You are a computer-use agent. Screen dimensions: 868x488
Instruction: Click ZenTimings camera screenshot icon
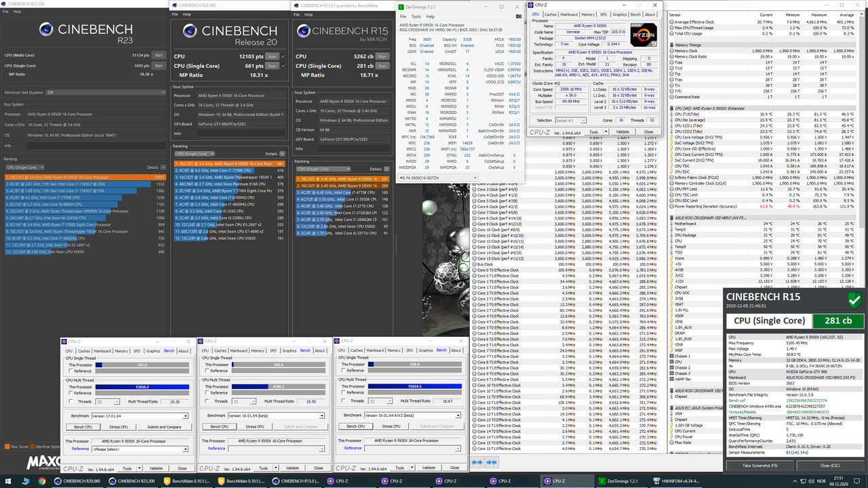tap(519, 16)
